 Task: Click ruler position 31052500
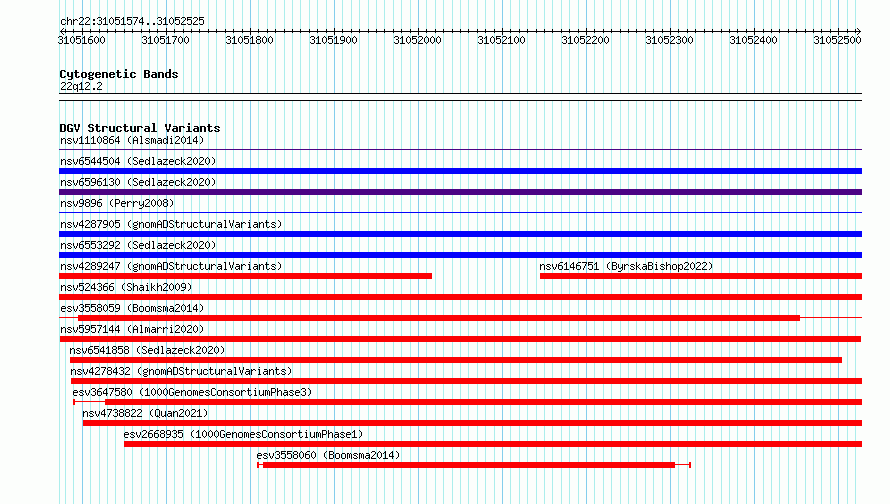tap(838, 40)
